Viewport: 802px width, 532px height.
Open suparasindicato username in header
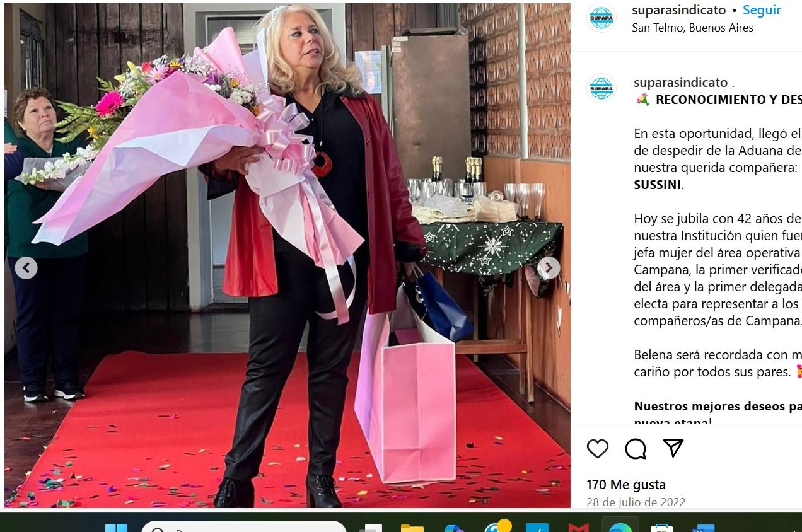(679, 10)
